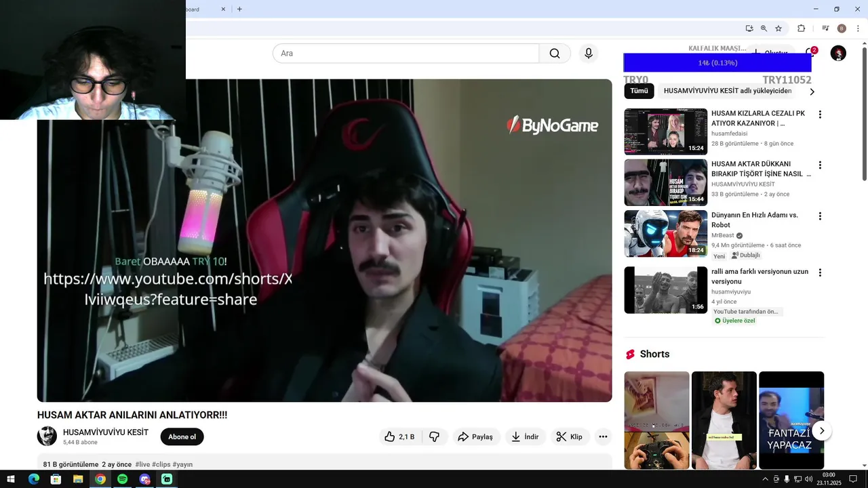Click the #clips hashtag

click(161, 464)
